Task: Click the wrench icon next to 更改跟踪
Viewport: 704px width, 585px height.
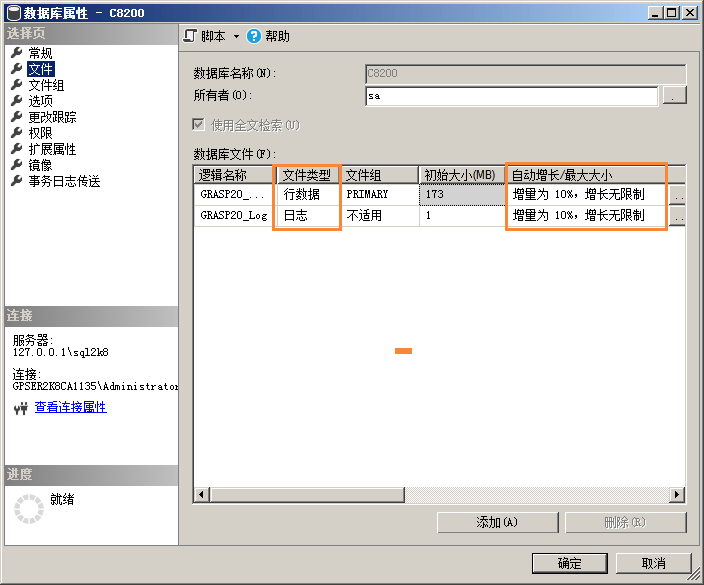Action: click(17, 117)
